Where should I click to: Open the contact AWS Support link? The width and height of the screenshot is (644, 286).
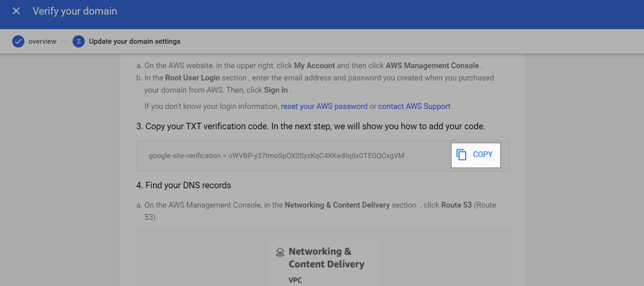point(414,106)
